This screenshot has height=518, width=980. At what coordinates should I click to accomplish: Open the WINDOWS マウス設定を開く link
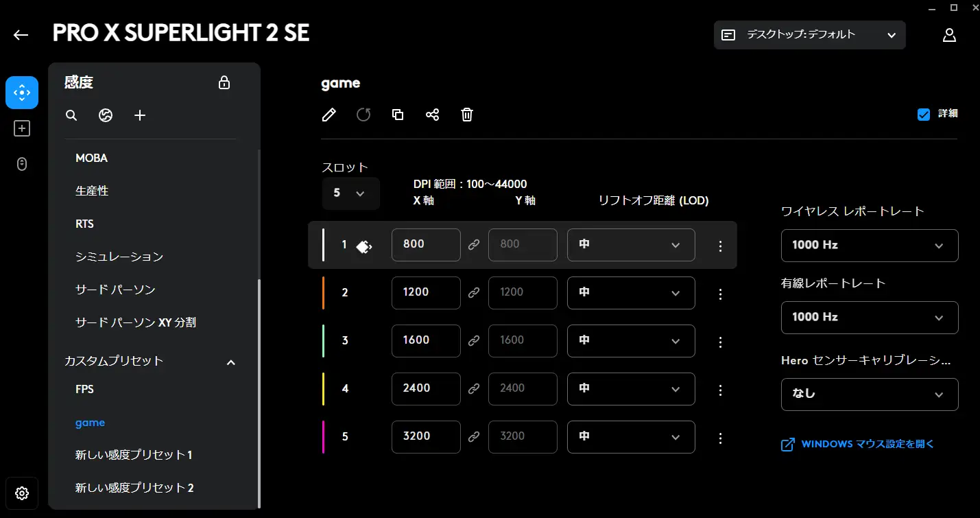point(867,444)
